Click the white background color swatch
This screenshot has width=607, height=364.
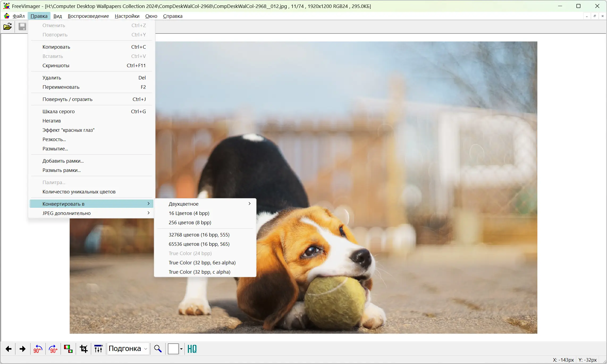click(x=173, y=349)
